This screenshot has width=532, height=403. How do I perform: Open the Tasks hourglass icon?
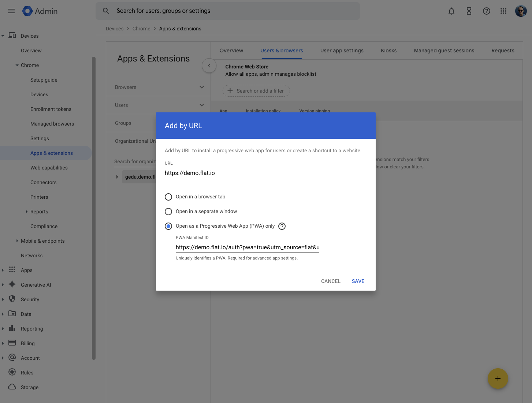click(469, 11)
